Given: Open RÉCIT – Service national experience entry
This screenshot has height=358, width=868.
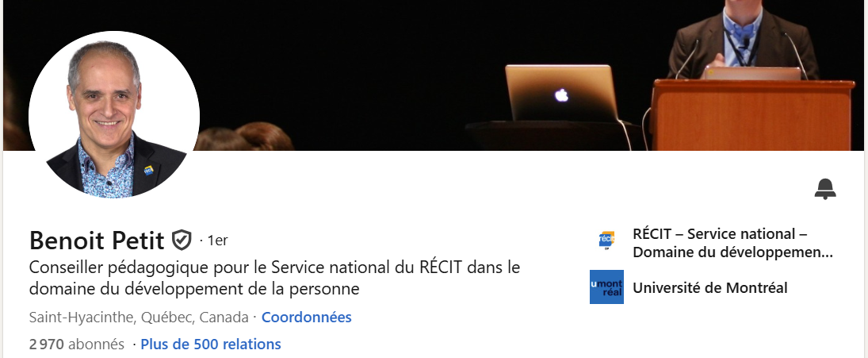Looking at the screenshot, I should pyautogui.click(x=732, y=243).
